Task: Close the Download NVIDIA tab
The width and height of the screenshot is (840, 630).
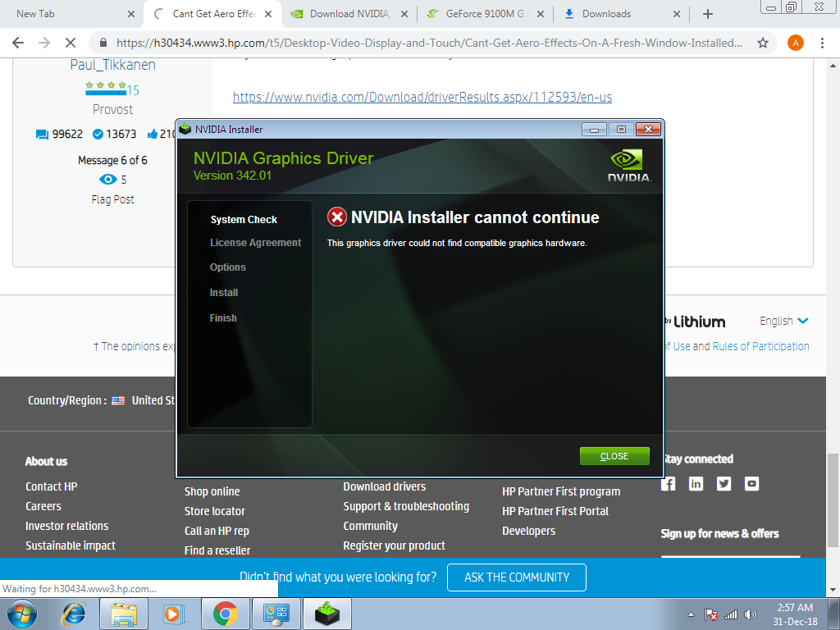Action: (404, 14)
